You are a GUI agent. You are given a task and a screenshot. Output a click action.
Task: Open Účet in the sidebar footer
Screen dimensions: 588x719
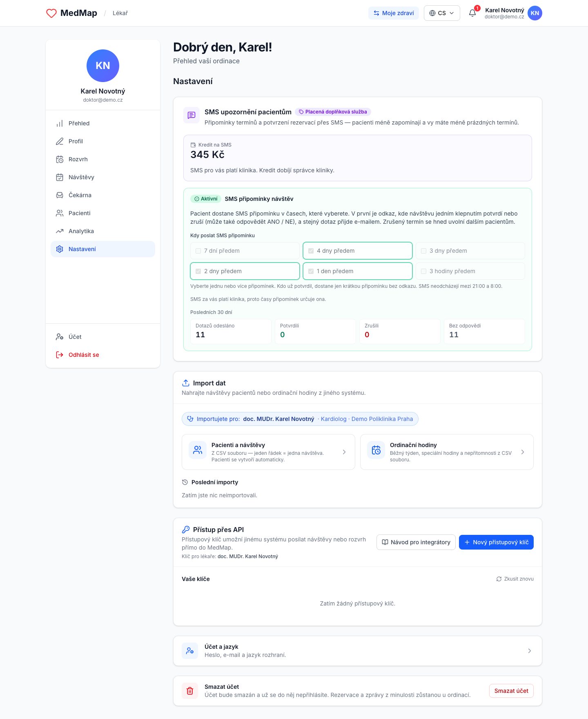point(103,337)
